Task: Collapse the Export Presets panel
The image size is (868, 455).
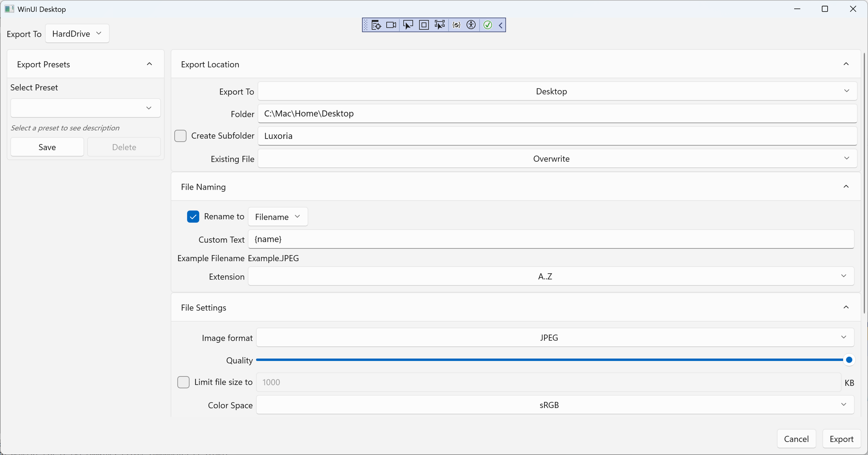Action: (x=150, y=64)
